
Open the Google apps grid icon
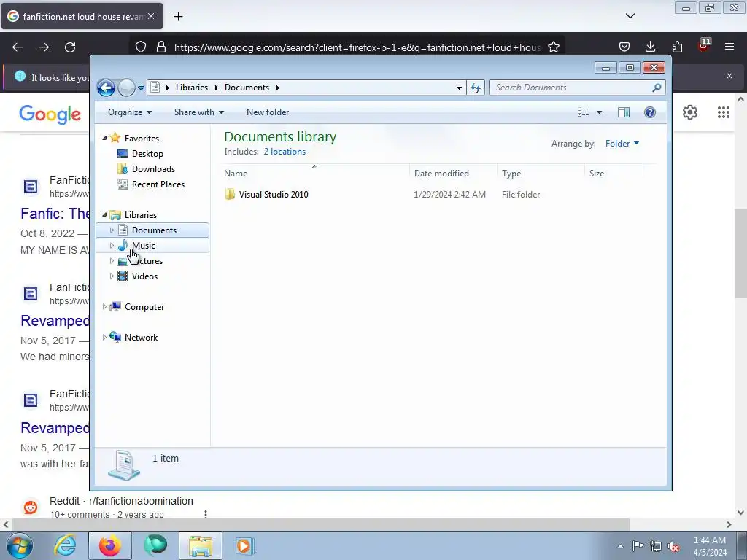pyautogui.click(x=723, y=112)
